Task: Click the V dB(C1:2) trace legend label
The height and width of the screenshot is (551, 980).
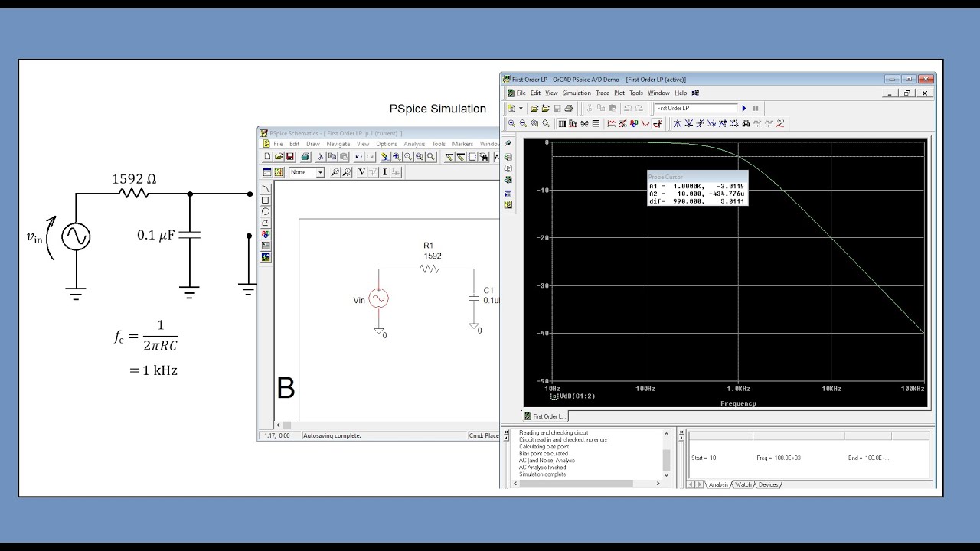Action: [x=577, y=396]
